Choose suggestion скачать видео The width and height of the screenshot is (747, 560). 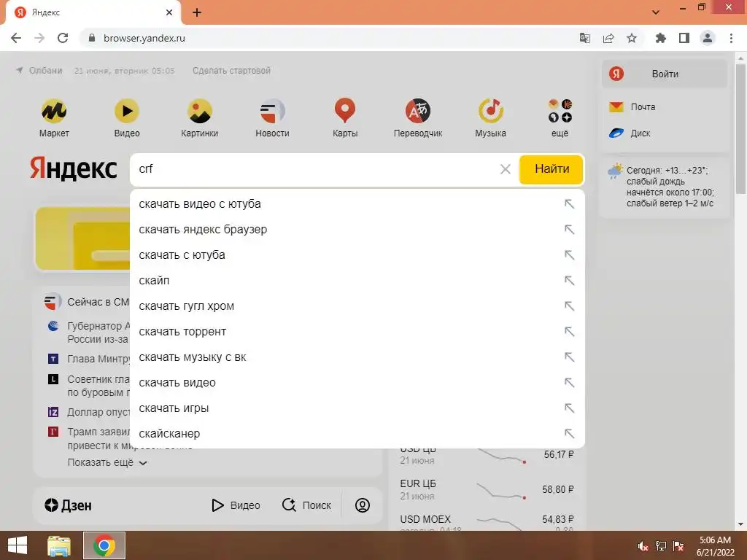[357, 382]
